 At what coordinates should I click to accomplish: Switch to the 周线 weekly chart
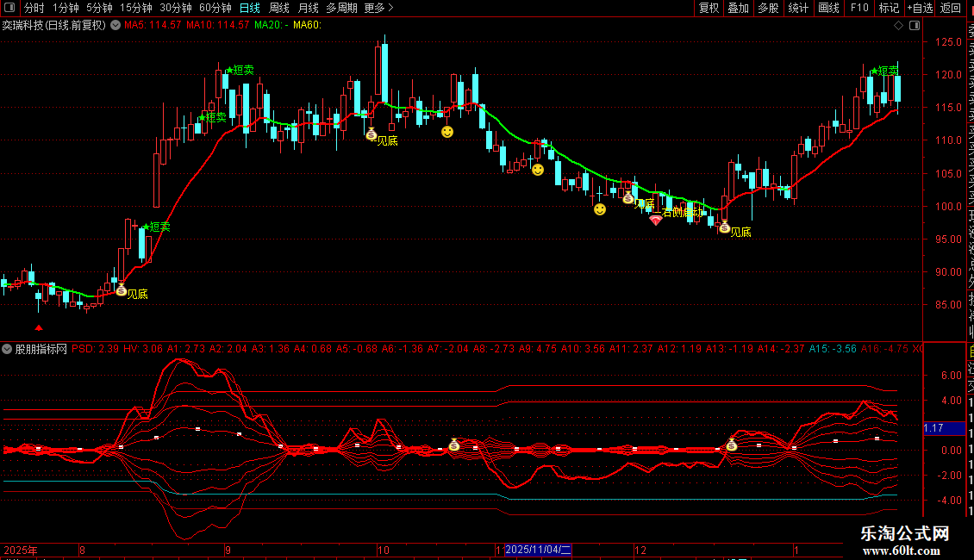pos(279,8)
